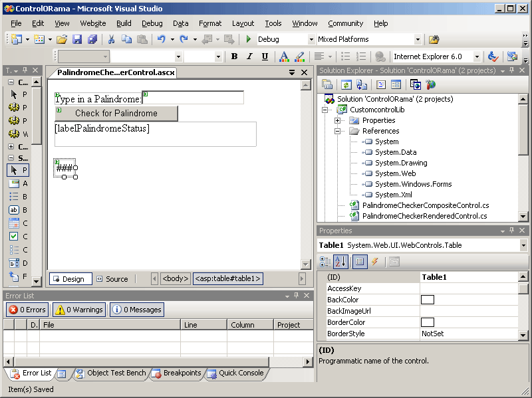Click the 0 Warnings filter button
The width and height of the screenshot is (532, 398).
coord(78,310)
